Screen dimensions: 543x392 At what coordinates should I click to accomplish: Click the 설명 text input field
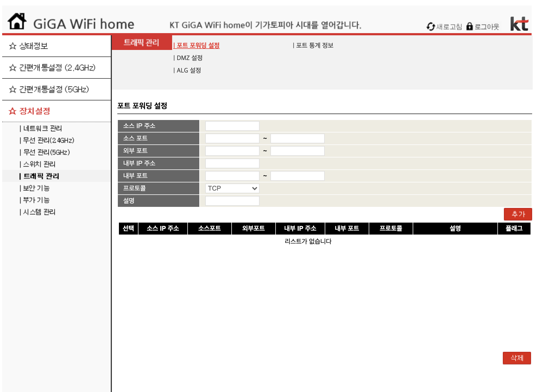232,201
